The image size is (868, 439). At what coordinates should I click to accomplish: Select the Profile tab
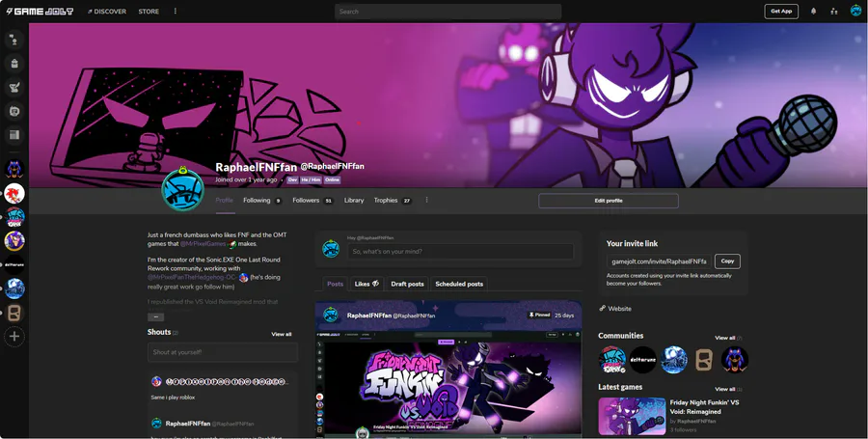pyautogui.click(x=224, y=201)
